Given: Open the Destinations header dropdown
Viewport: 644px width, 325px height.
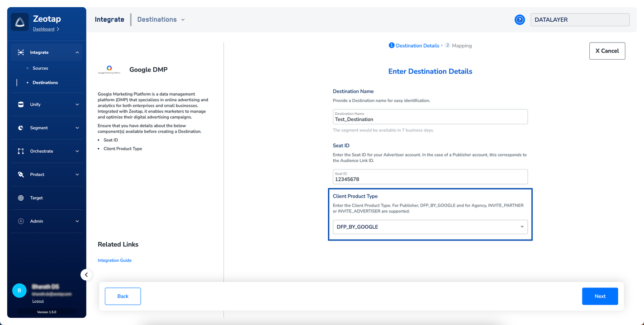Looking at the screenshot, I should pyautogui.click(x=161, y=19).
